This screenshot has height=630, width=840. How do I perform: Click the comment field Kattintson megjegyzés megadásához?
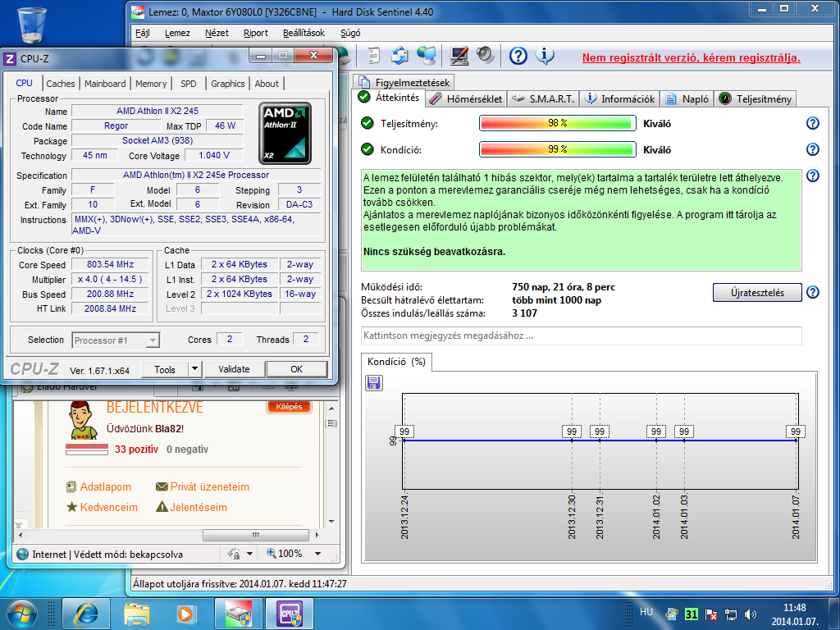click(x=582, y=336)
